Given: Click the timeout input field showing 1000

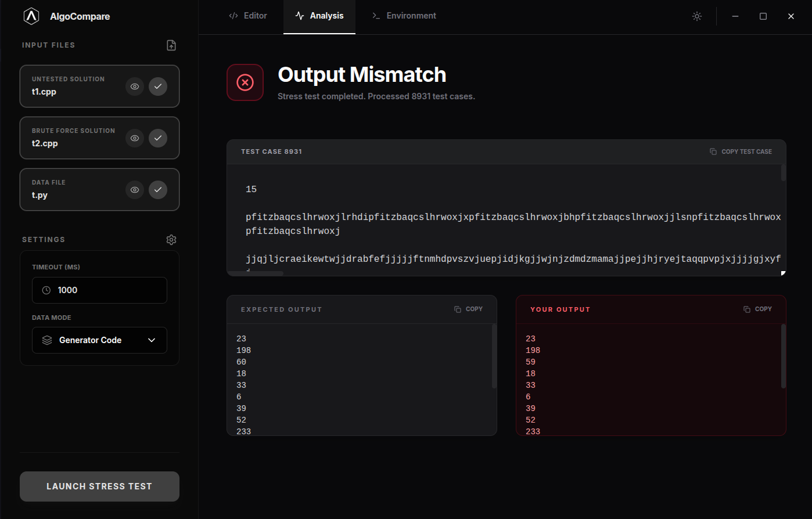Looking at the screenshot, I should point(99,290).
